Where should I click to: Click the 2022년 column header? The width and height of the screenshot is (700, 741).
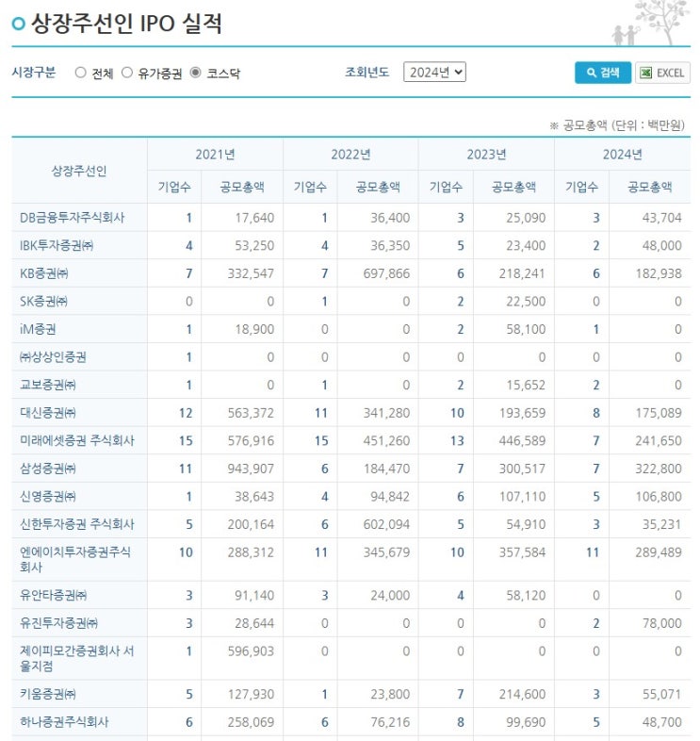click(351, 155)
